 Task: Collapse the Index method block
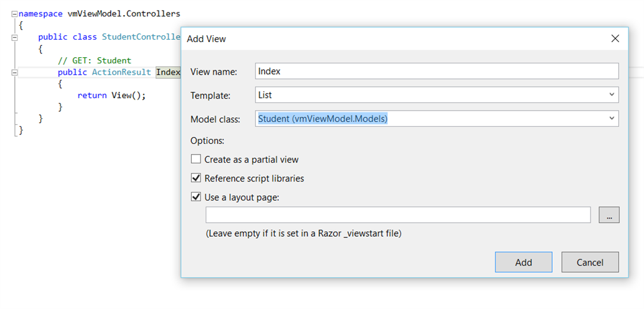tap(14, 72)
